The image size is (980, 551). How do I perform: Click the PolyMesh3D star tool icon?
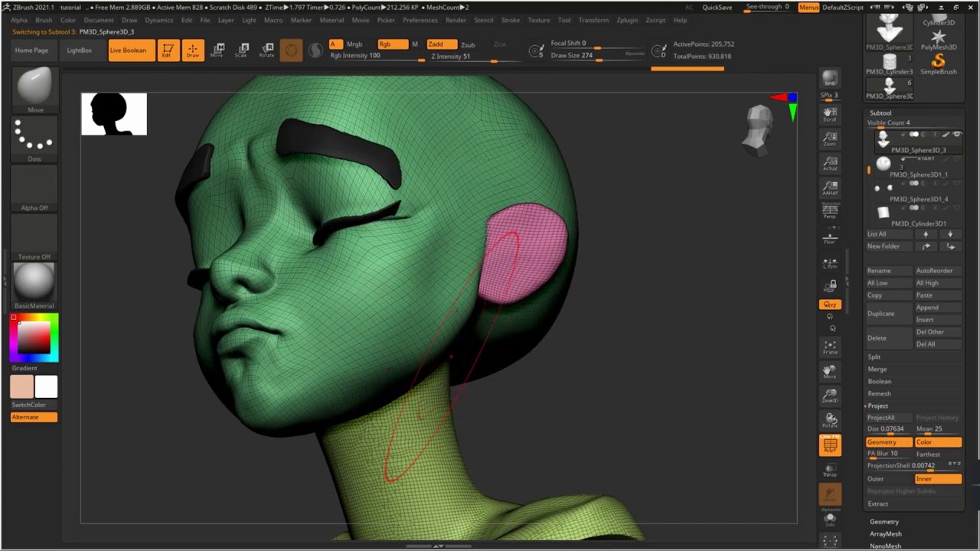pos(938,39)
